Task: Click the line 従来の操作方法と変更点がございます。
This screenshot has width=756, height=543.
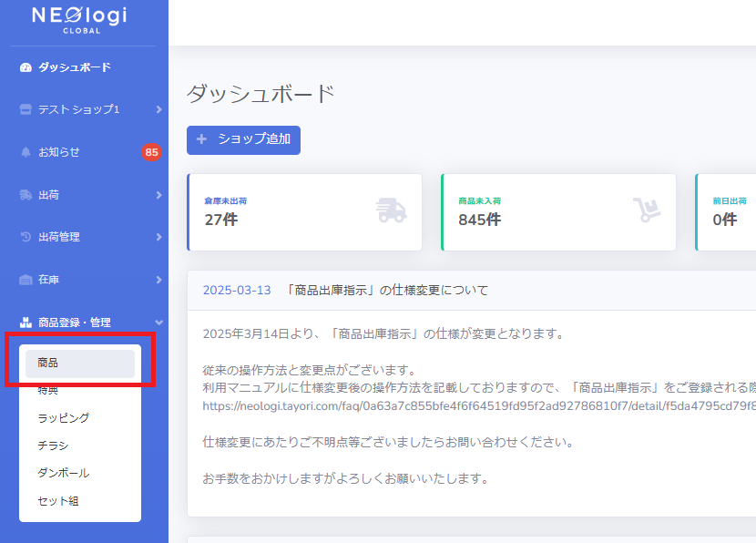Action: [x=311, y=371]
